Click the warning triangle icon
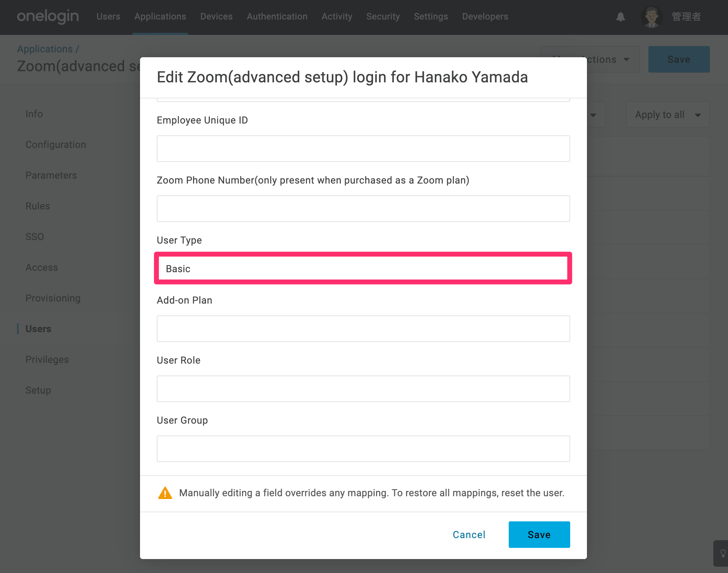The width and height of the screenshot is (728, 573). coord(165,493)
